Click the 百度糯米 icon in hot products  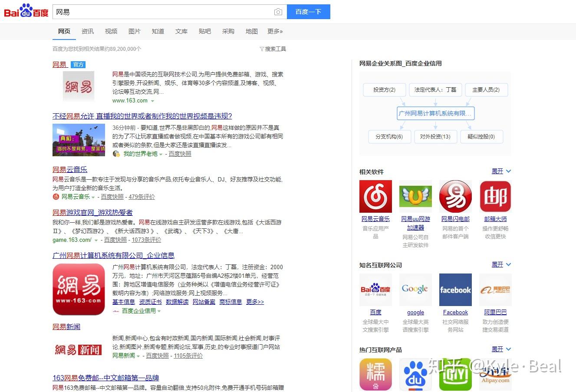tap(375, 374)
